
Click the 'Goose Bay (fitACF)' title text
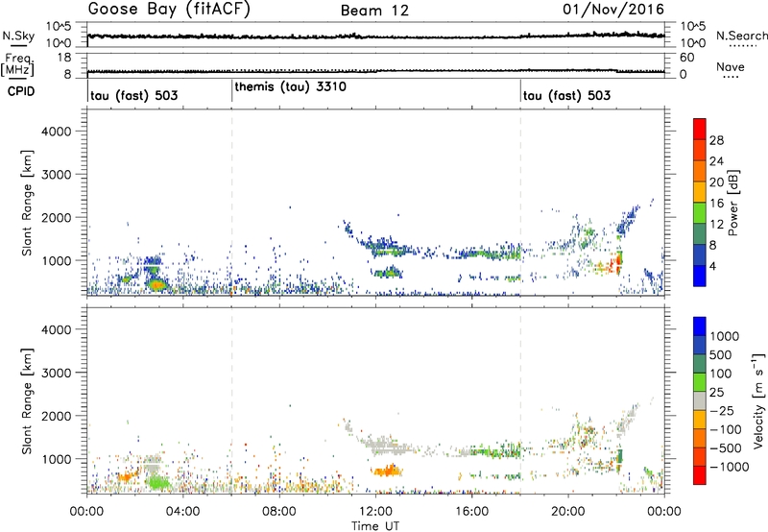(169, 10)
